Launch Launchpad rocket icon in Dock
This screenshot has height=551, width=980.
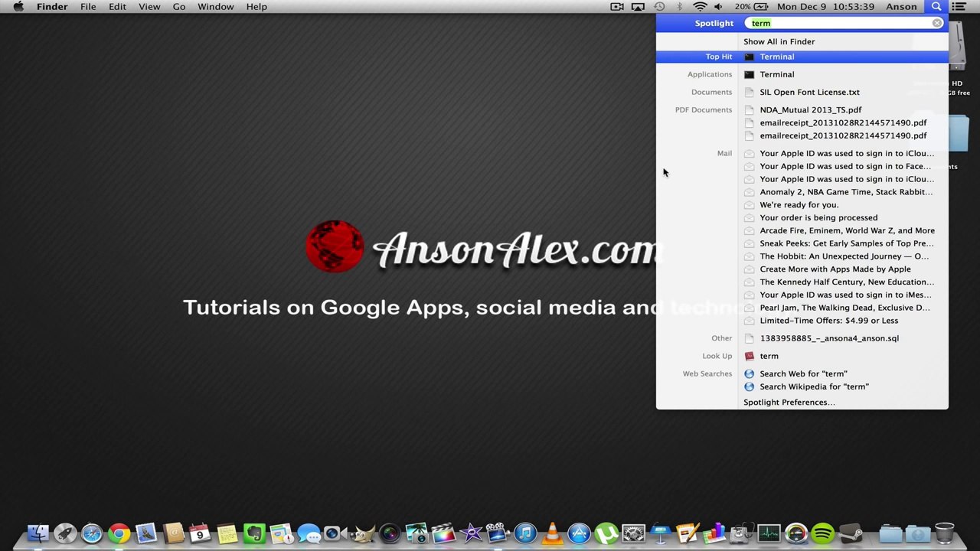(65, 533)
